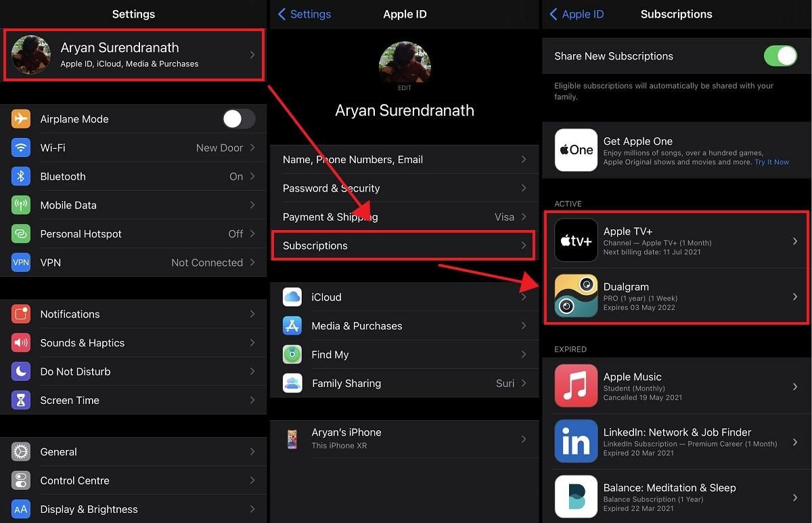The width and height of the screenshot is (812, 523).
Task: Click the iCloud icon
Action: point(292,296)
